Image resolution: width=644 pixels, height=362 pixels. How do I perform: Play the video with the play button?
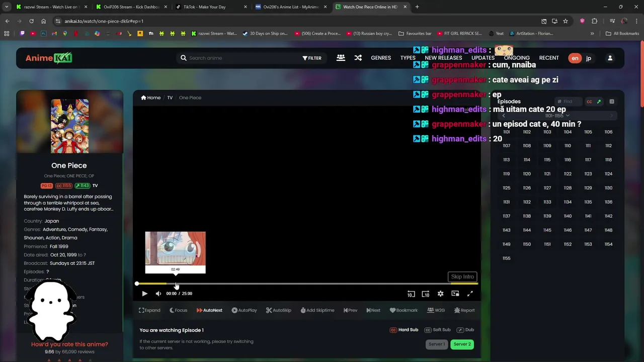tap(144, 294)
